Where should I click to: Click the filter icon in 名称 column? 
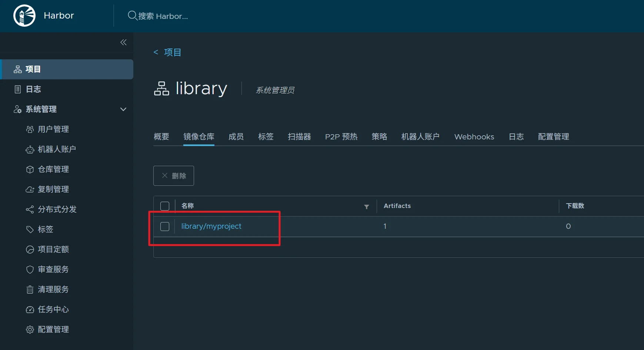pyautogui.click(x=367, y=207)
